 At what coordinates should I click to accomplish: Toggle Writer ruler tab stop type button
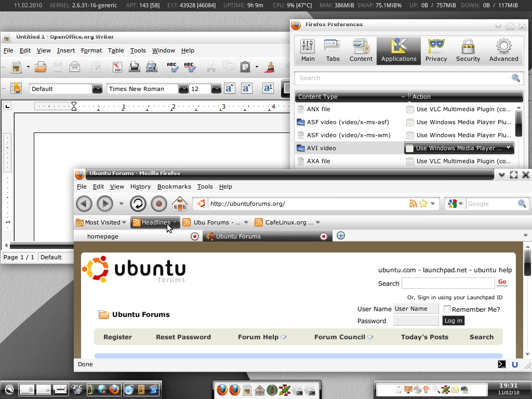(7, 106)
